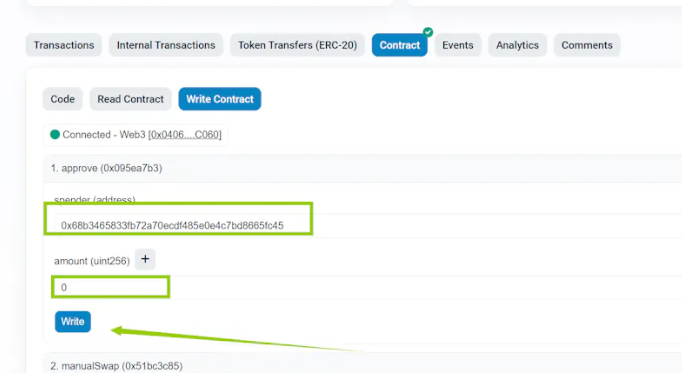Open the Transactions tab
682x373 pixels.
pos(64,45)
